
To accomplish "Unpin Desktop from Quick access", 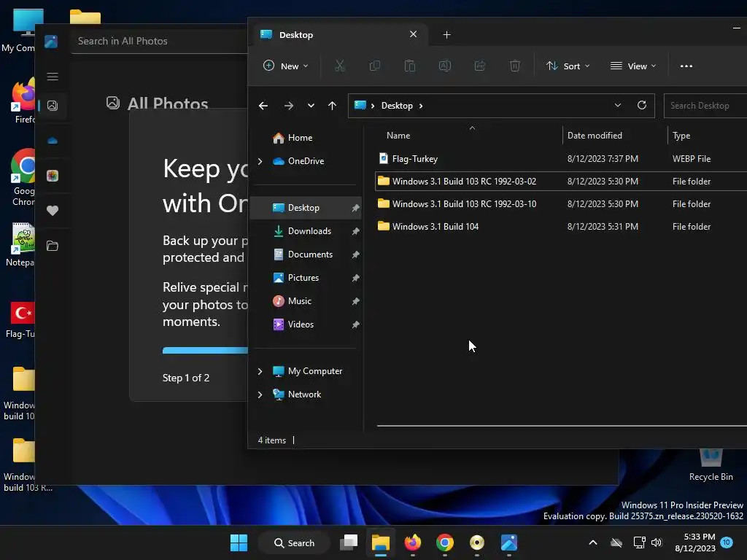I will 355,208.
